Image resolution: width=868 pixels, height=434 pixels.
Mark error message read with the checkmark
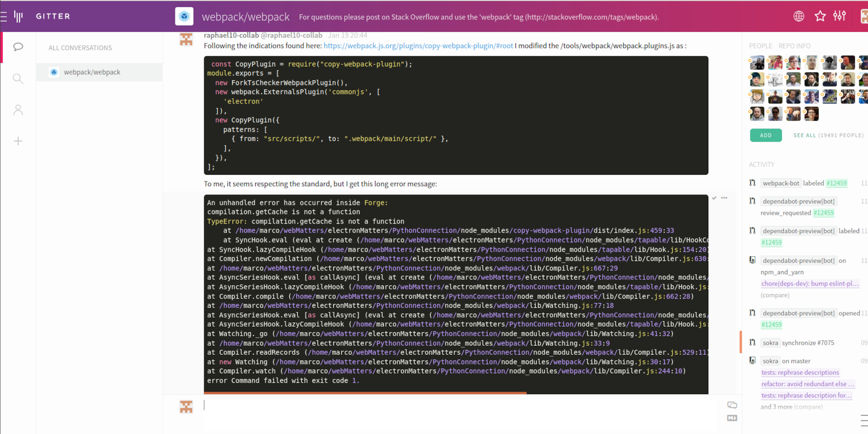[714, 198]
